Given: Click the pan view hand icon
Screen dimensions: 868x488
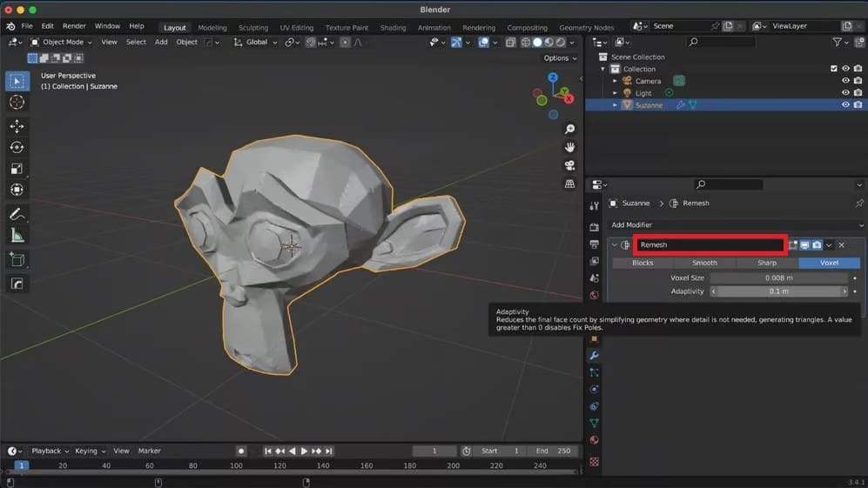Looking at the screenshot, I should click(x=569, y=147).
